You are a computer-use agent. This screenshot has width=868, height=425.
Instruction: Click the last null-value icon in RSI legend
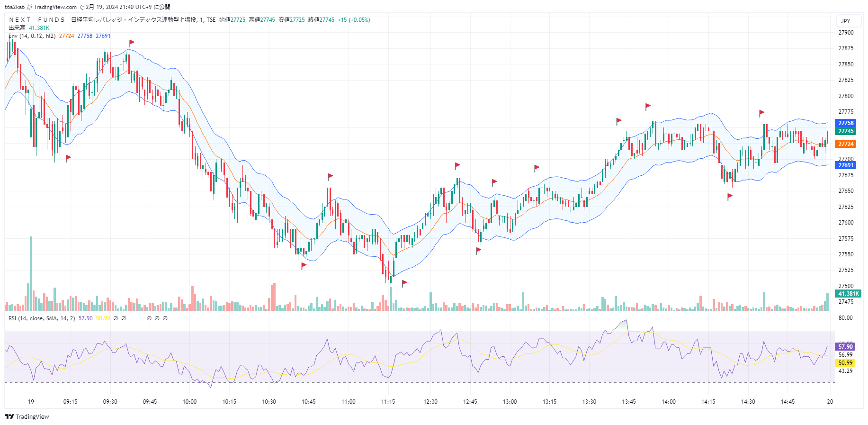click(x=165, y=318)
